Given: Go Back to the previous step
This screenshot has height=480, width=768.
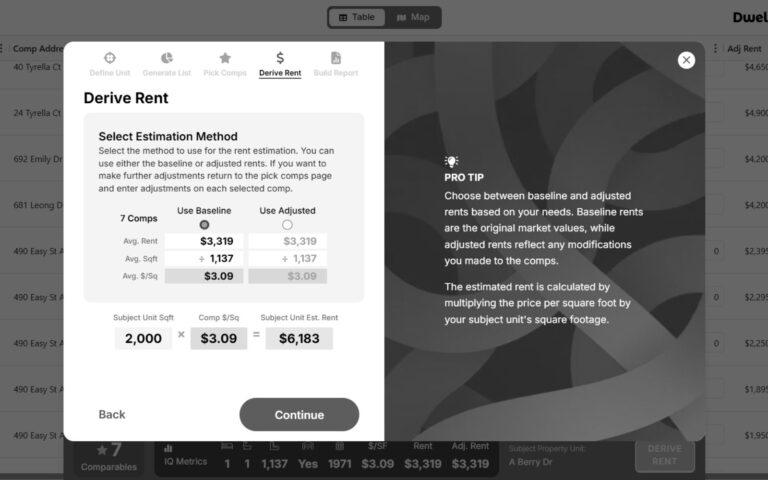Looking at the screenshot, I should [112, 414].
